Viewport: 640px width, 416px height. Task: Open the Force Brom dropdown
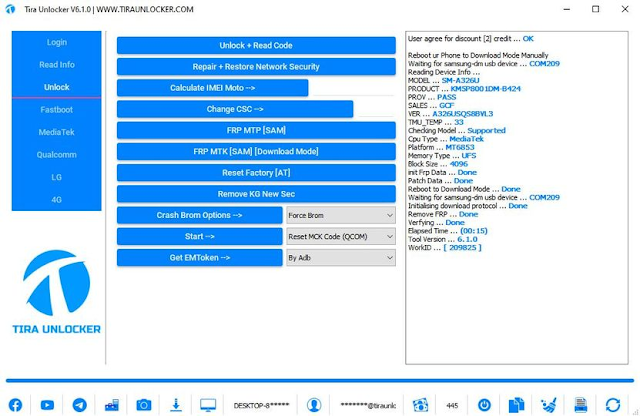pos(341,215)
